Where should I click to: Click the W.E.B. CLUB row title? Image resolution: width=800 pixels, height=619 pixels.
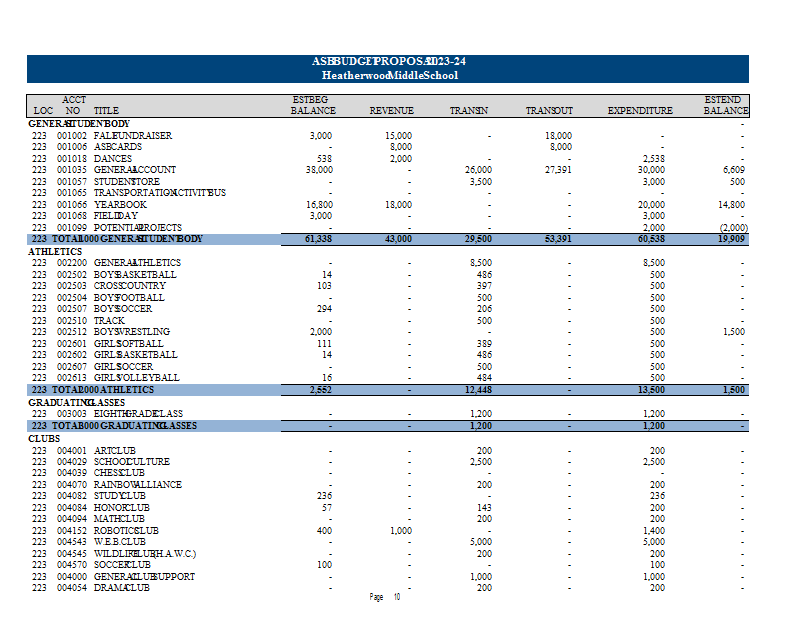coord(119,542)
